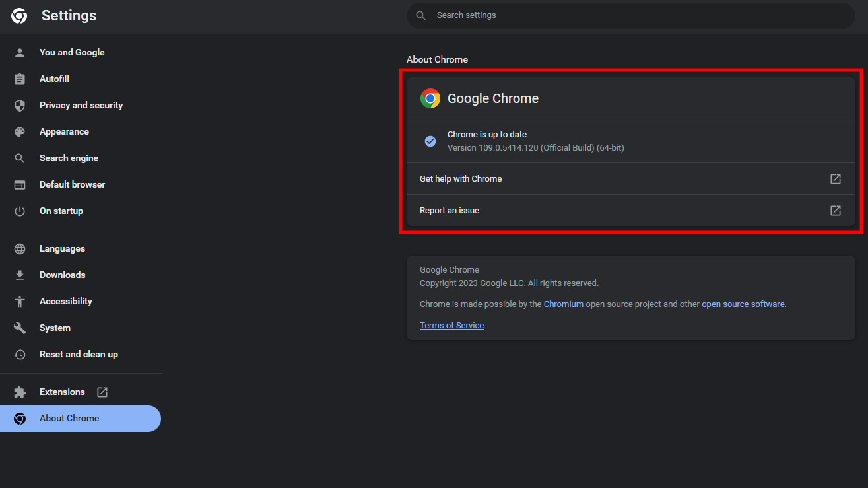Click external link icon for Get help with Chrome
868x488 pixels.
click(835, 179)
